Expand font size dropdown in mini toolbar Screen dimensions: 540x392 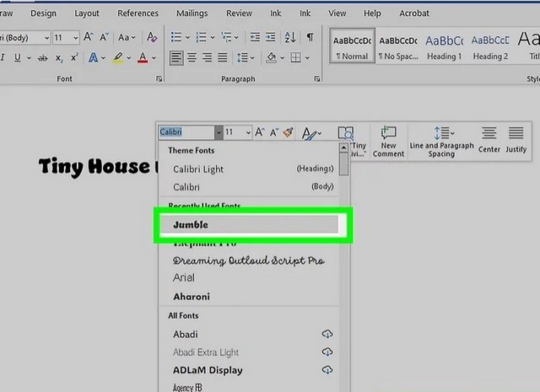pyautogui.click(x=248, y=132)
